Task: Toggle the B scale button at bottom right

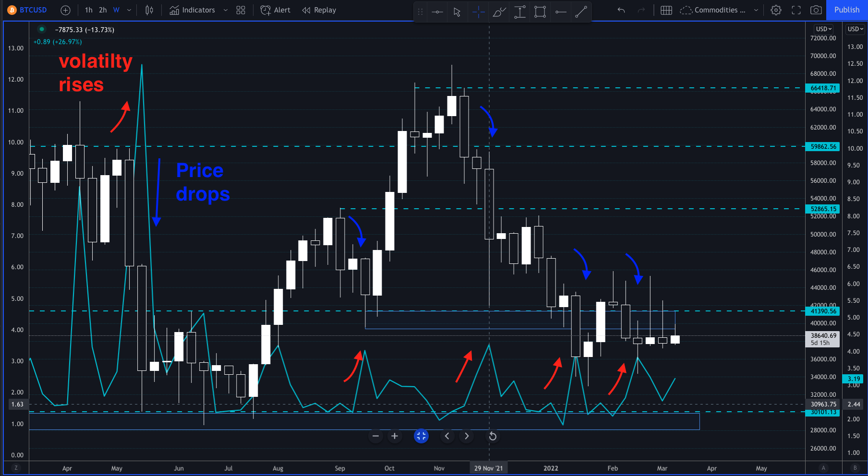Action: coord(855,468)
